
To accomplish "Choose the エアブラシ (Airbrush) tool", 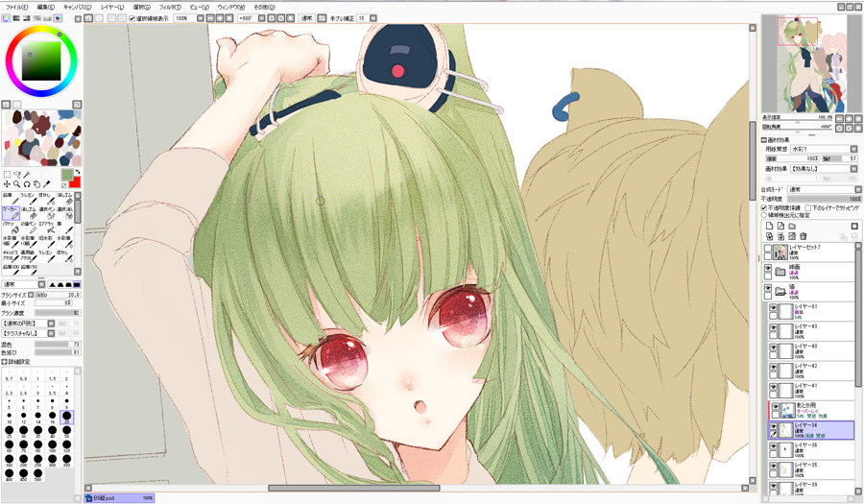I will click(x=47, y=228).
